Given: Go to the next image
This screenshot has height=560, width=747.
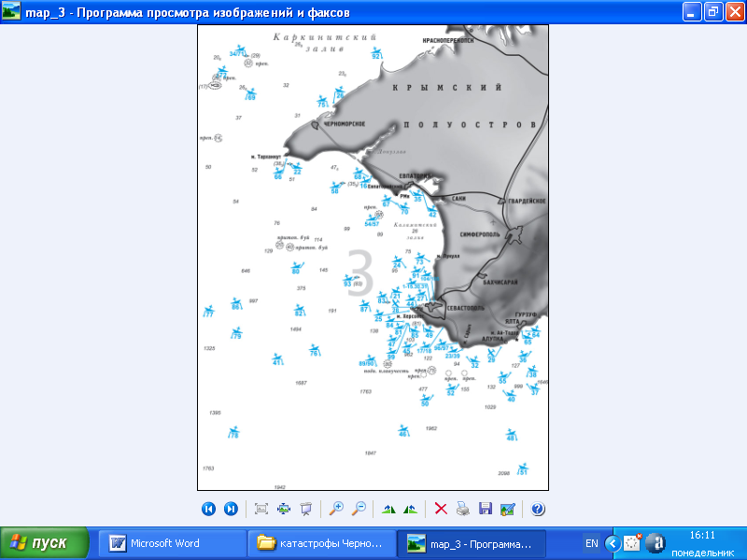Looking at the screenshot, I should coord(231,509).
